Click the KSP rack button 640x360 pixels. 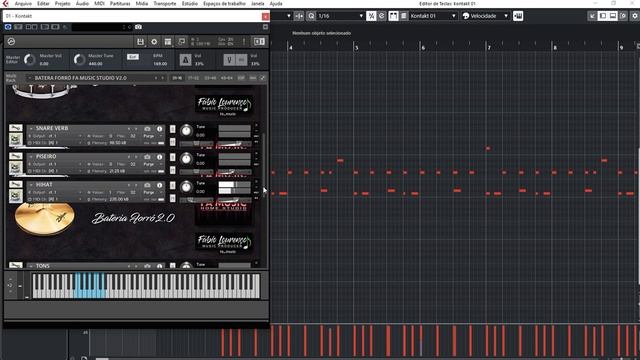[x=241, y=78]
